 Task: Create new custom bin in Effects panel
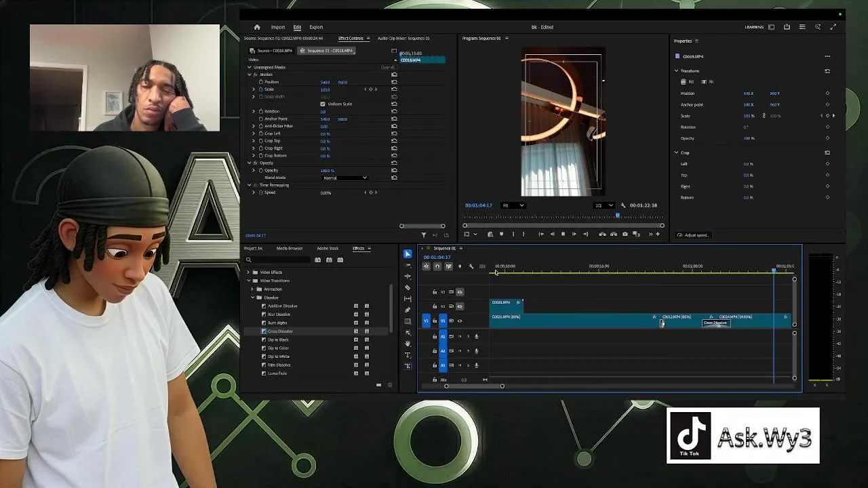point(378,385)
